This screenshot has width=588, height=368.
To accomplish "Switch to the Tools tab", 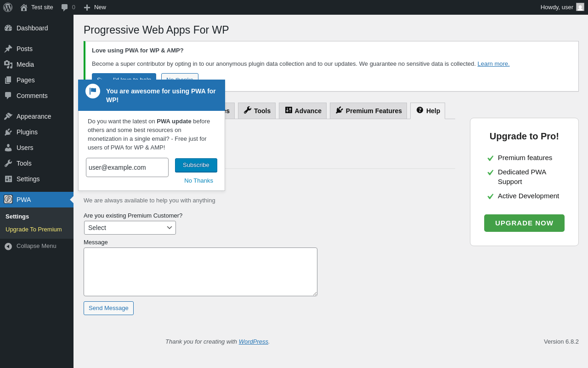I will point(257,111).
